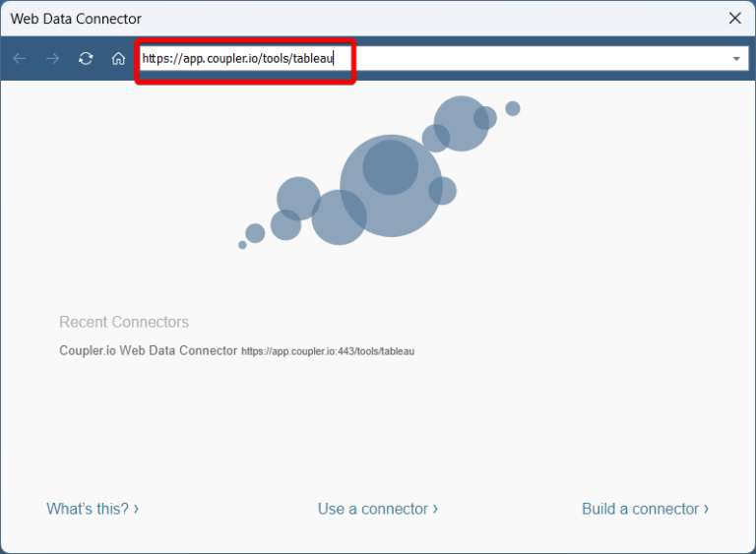Expand the address bar dropdown arrow
The height and width of the screenshot is (554, 756).
[x=736, y=59]
